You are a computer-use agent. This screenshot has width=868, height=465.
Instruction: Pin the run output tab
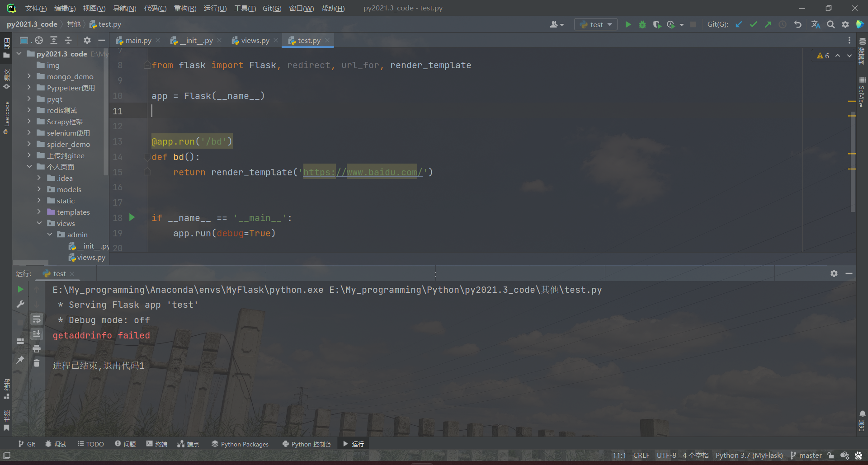[20, 360]
